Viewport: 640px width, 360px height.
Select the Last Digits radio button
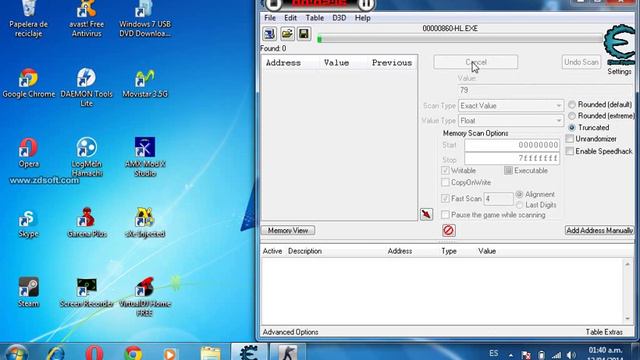(519, 205)
